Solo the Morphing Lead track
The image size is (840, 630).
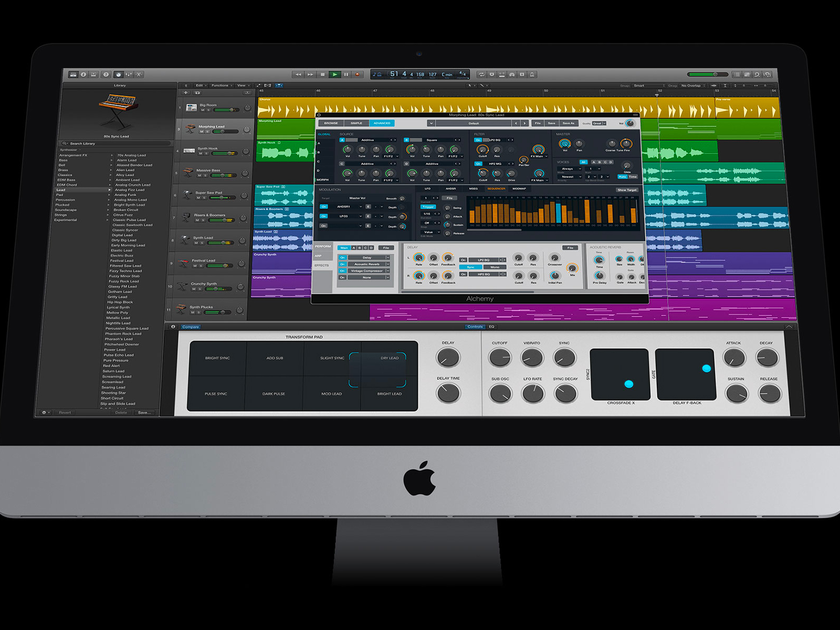click(x=207, y=132)
